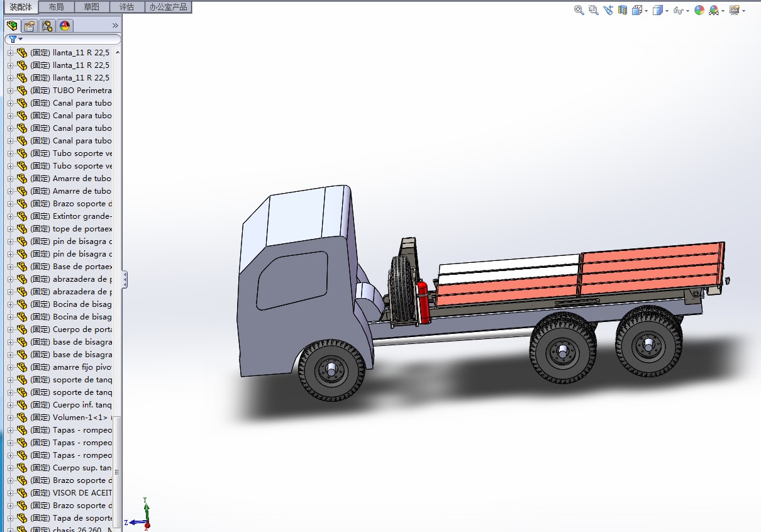761x532 pixels.
Task: Expand the Cuerpo sup. tan tree node
Action: (x=10, y=468)
